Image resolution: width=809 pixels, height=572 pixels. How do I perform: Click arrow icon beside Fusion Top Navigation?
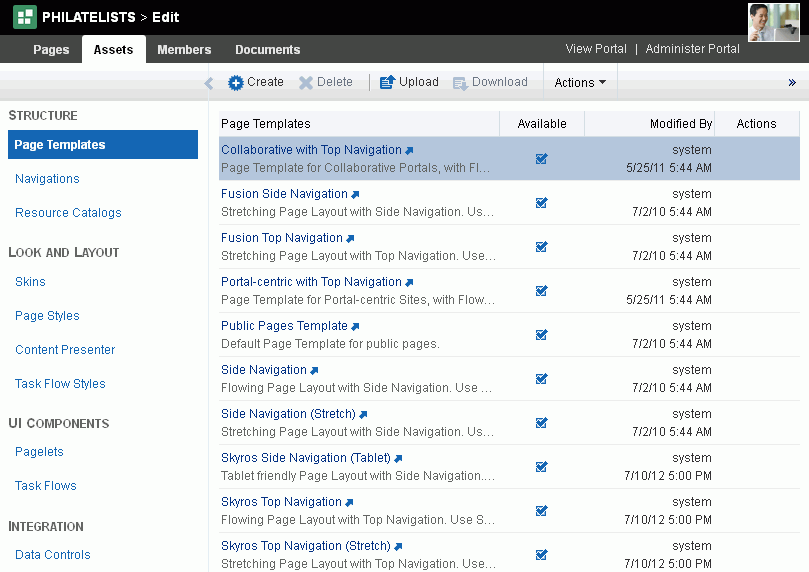point(350,238)
